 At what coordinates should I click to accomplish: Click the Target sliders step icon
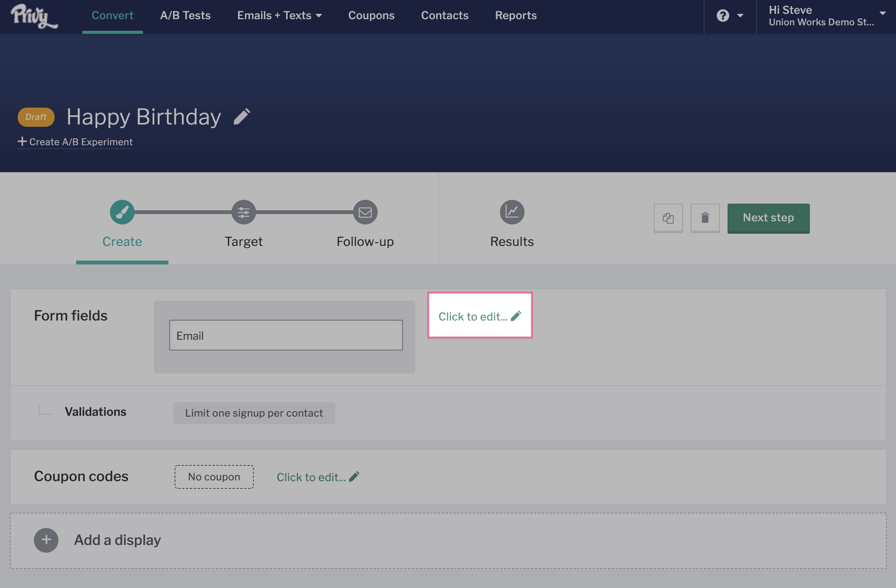pos(243,212)
